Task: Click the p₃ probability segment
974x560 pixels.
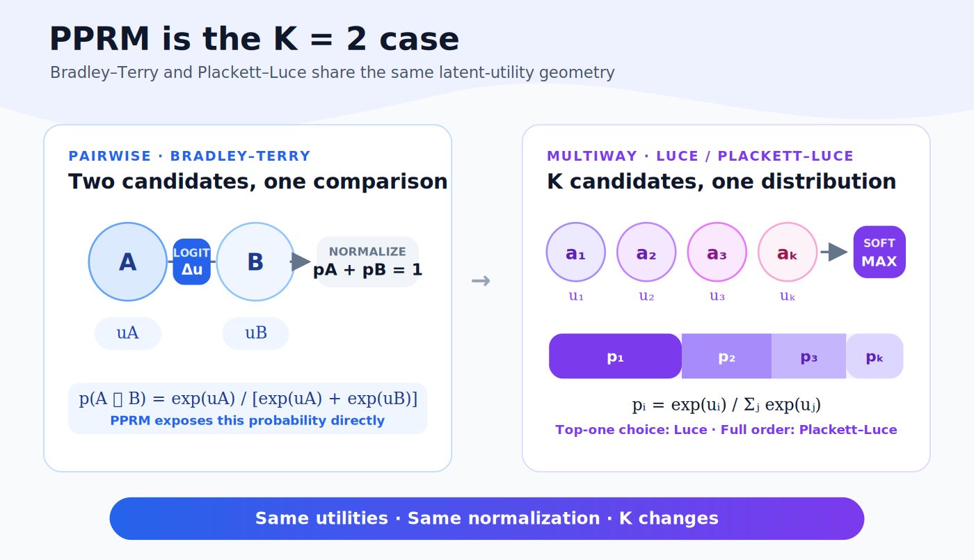Action: pos(808,356)
